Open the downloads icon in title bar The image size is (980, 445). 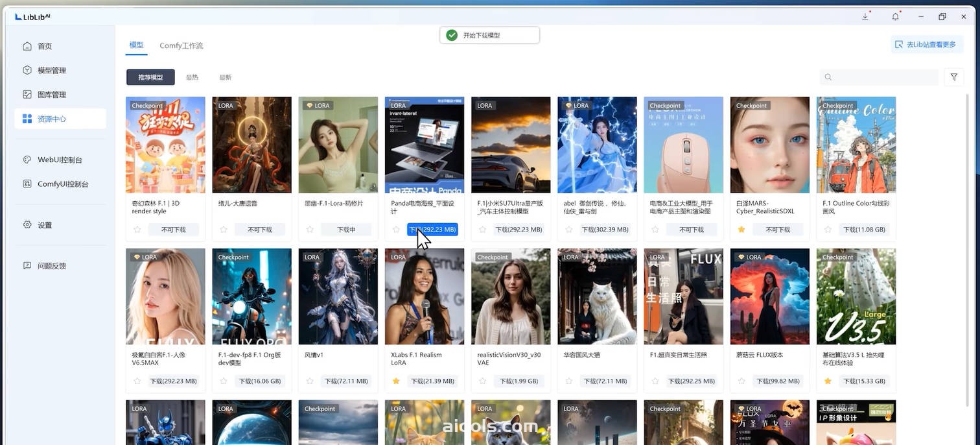tap(865, 17)
